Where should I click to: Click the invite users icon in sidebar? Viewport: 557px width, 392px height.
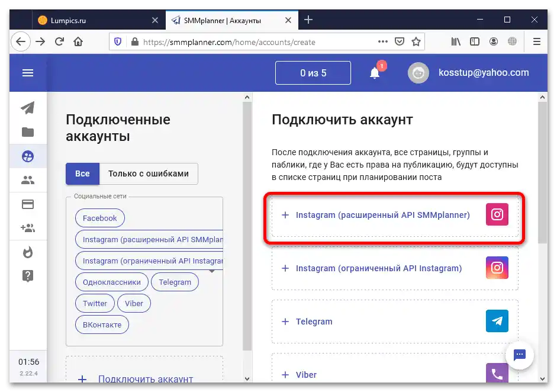pos(28,228)
